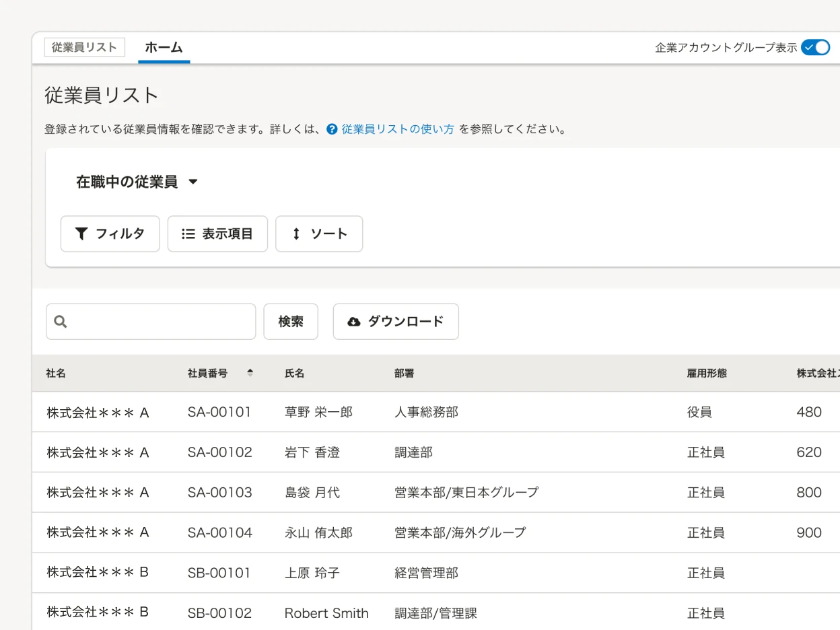Click the value 480 cell
840x630 pixels.
pyautogui.click(x=809, y=412)
